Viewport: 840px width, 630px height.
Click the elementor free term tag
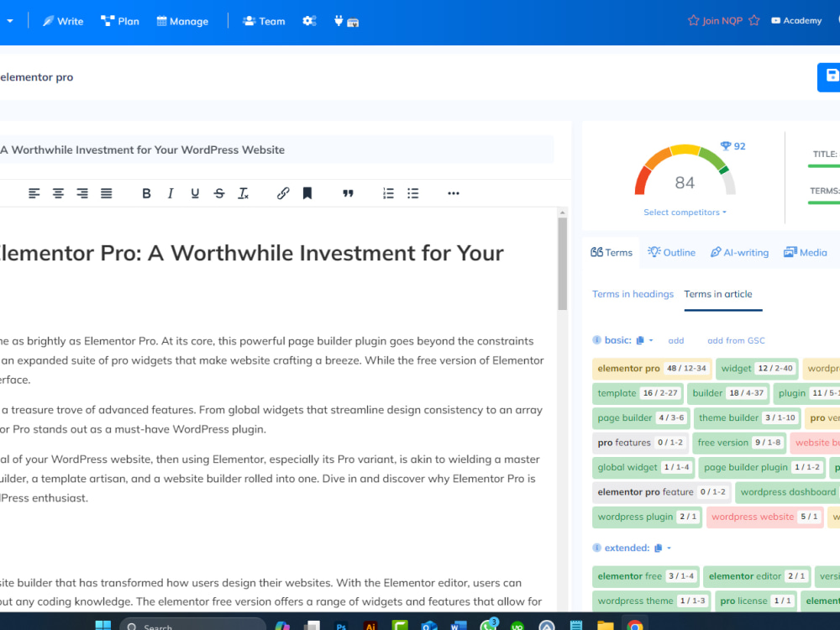(x=645, y=576)
